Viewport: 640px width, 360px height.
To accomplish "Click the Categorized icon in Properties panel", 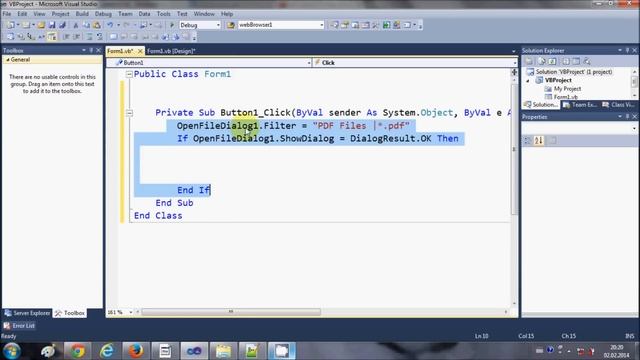I will 528,140.
